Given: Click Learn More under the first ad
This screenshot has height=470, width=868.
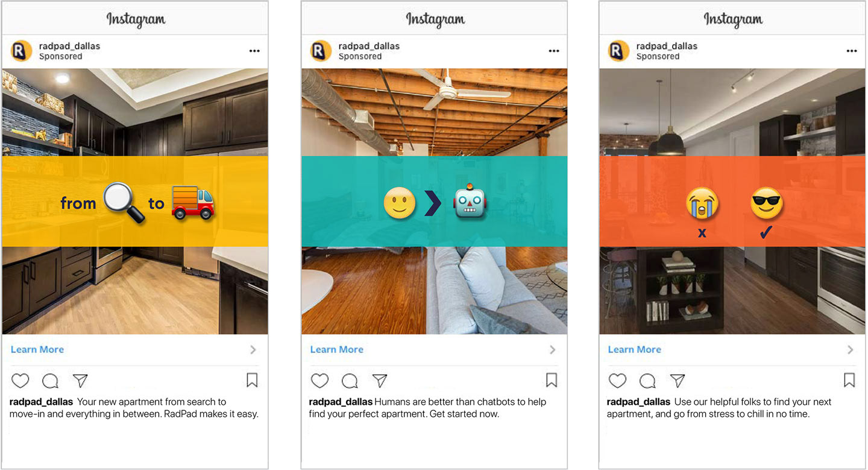Looking at the screenshot, I should pos(37,349).
